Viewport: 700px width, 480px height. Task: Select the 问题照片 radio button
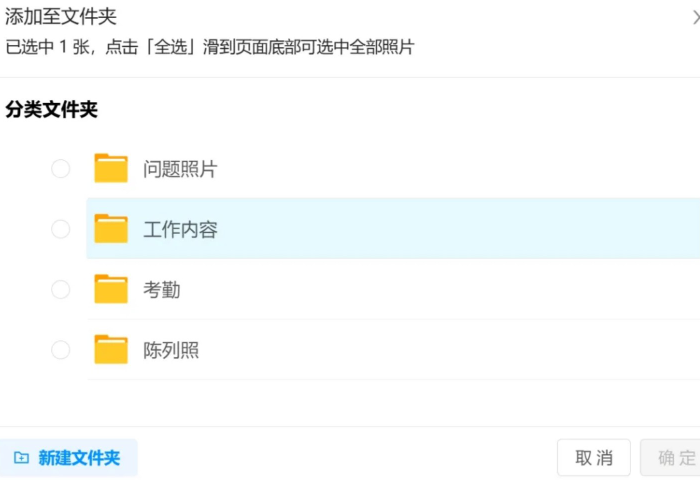pyautogui.click(x=60, y=169)
